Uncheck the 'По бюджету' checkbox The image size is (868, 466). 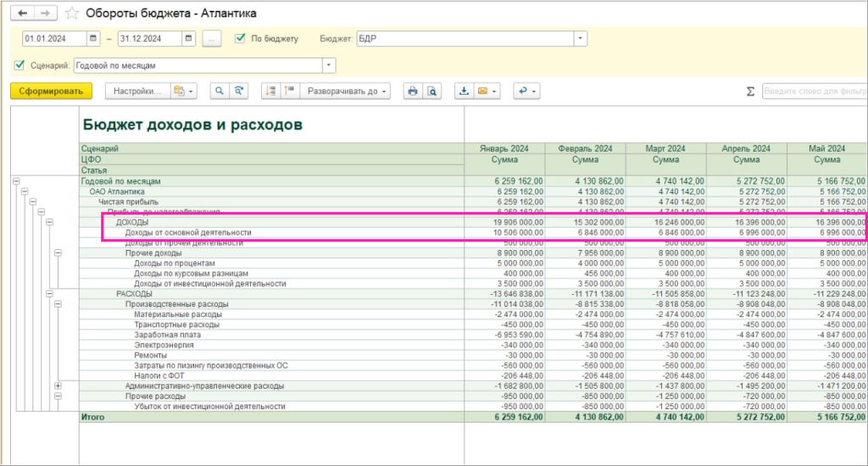coord(240,38)
